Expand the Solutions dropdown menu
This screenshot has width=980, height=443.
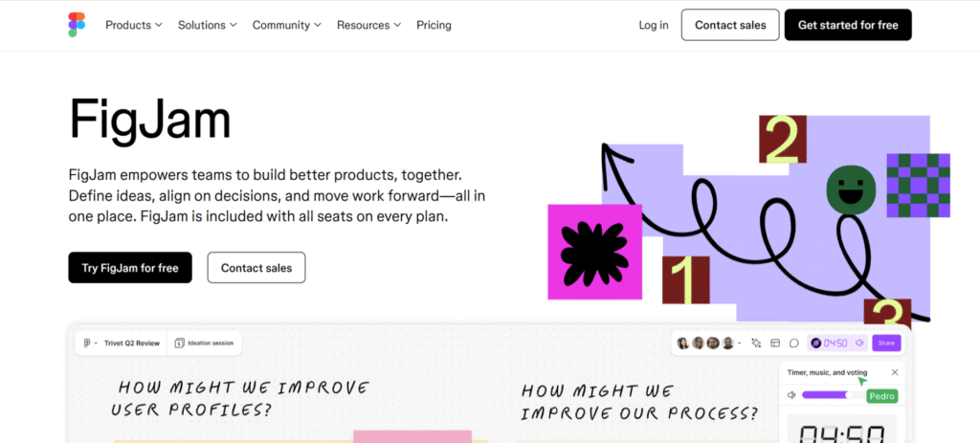pyautogui.click(x=207, y=25)
